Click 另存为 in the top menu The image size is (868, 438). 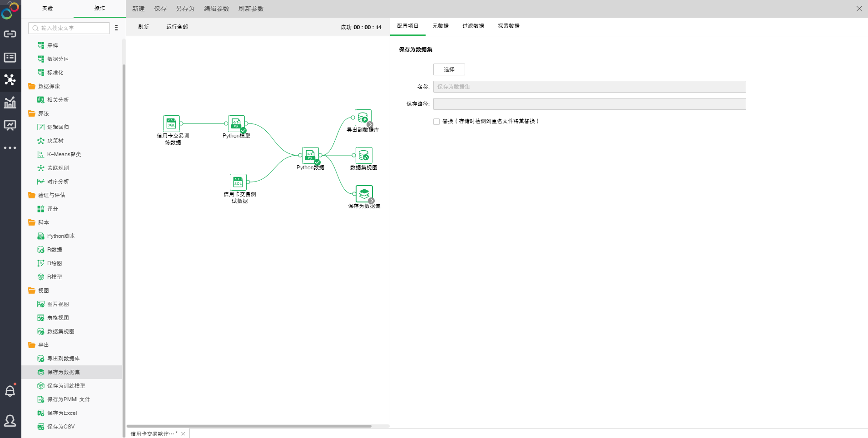click(x=185, y=9)
